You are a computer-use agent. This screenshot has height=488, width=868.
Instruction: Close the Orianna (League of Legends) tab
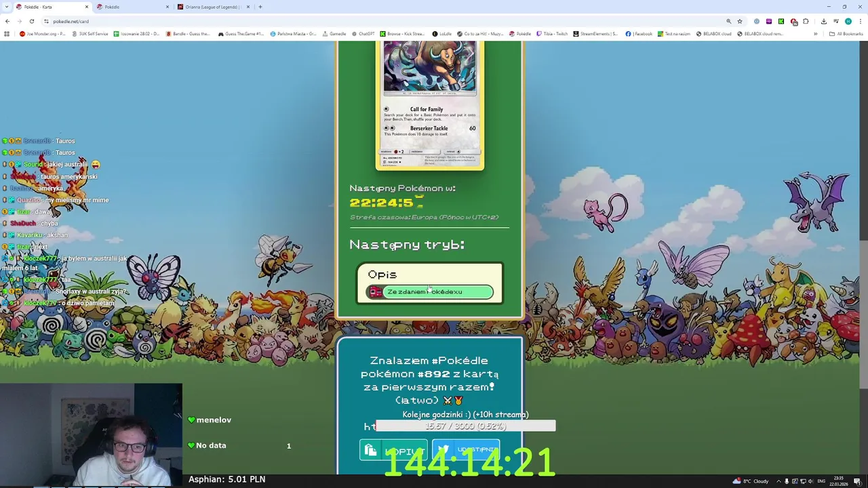click(x=248, y=7)
